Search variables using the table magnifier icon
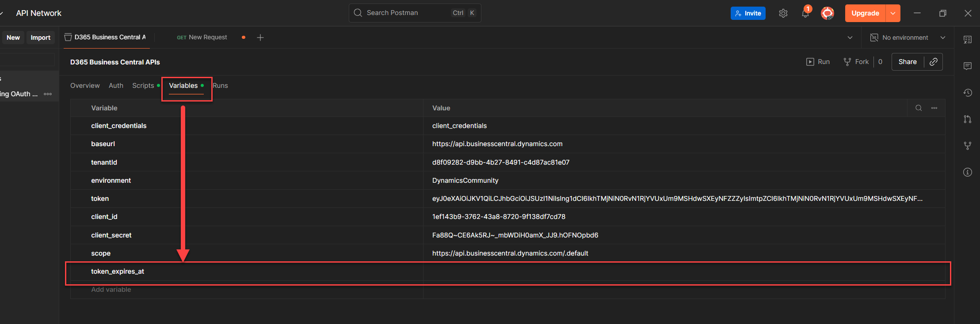The width and height of the screenshot is (980, 324). point(919,108)
